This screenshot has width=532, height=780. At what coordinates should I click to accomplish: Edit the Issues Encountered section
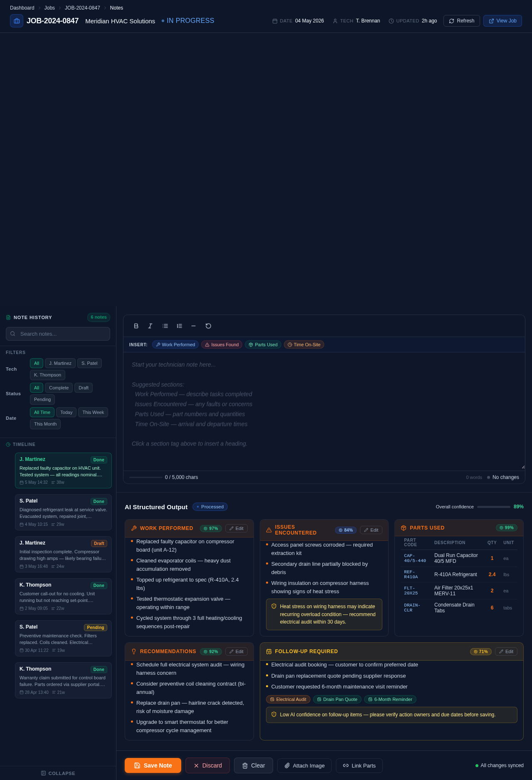point(371,530)
